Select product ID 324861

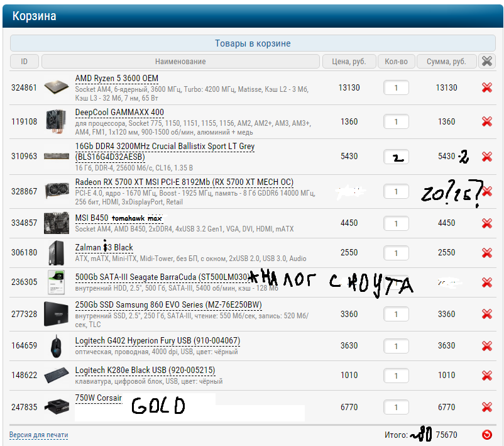coord(24,87)
